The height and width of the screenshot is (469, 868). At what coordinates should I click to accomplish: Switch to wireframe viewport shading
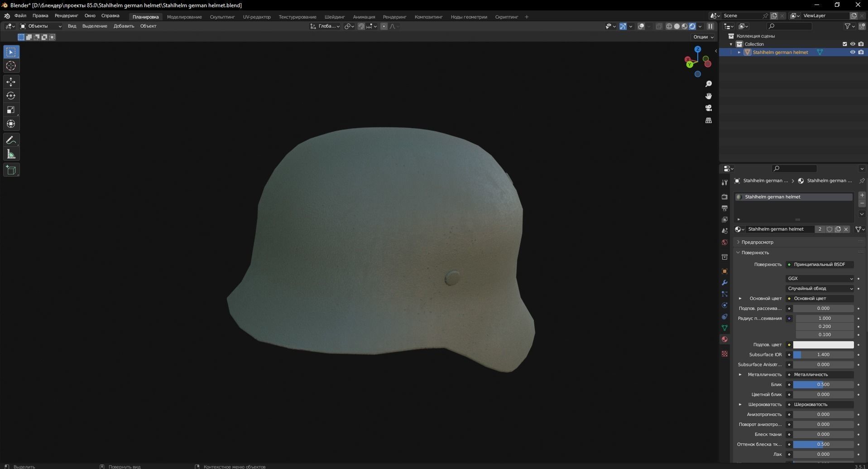pos(669,26)
